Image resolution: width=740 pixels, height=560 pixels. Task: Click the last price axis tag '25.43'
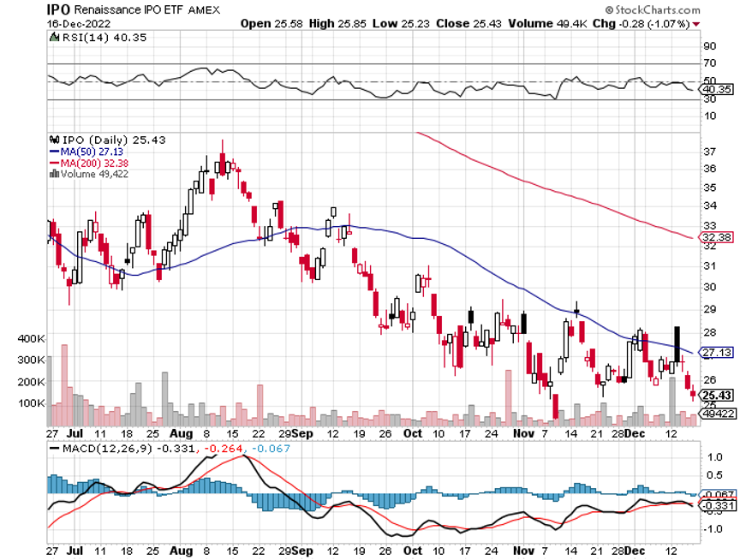[717, 396]
